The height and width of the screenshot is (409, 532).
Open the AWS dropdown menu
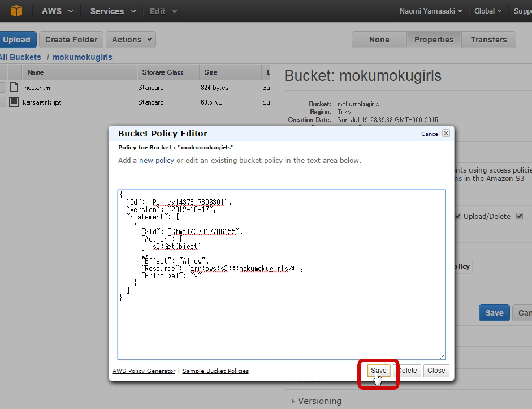click(57, 11)
